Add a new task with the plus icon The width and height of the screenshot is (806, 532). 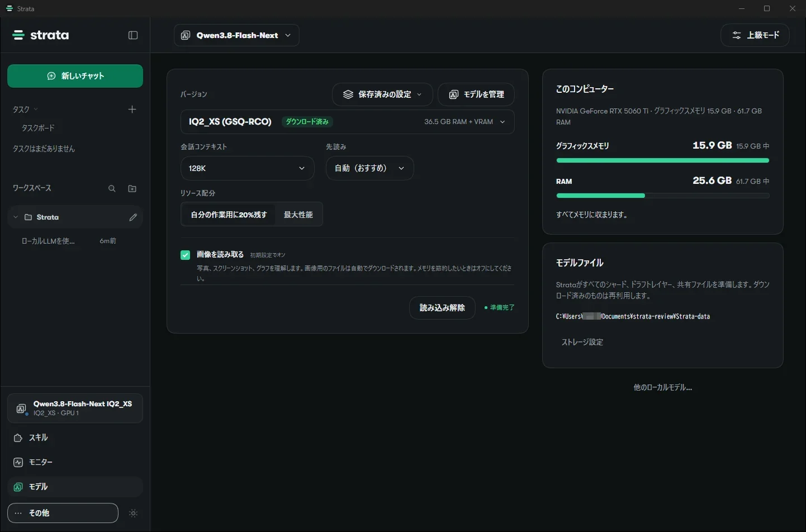click(x=132, y=110)
